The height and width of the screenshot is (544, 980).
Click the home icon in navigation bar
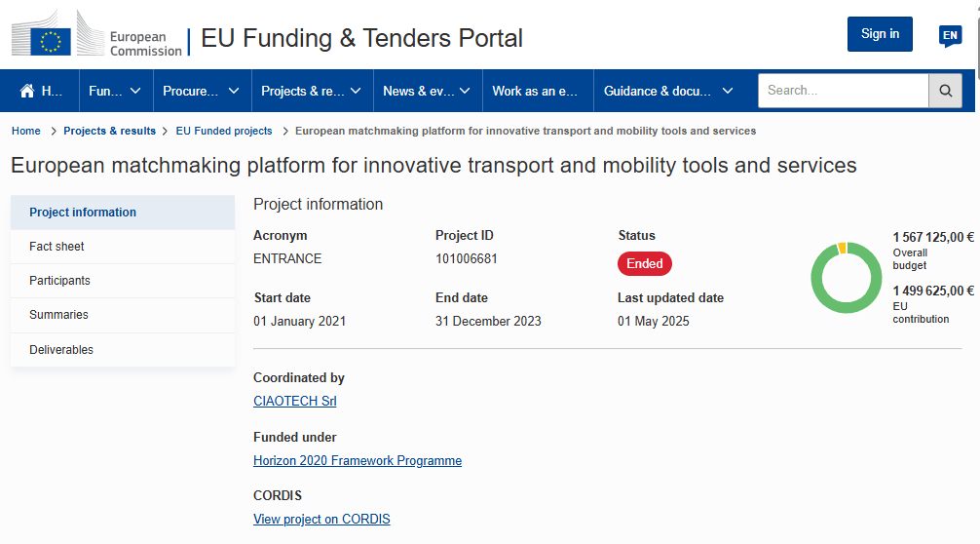(27, 91)
